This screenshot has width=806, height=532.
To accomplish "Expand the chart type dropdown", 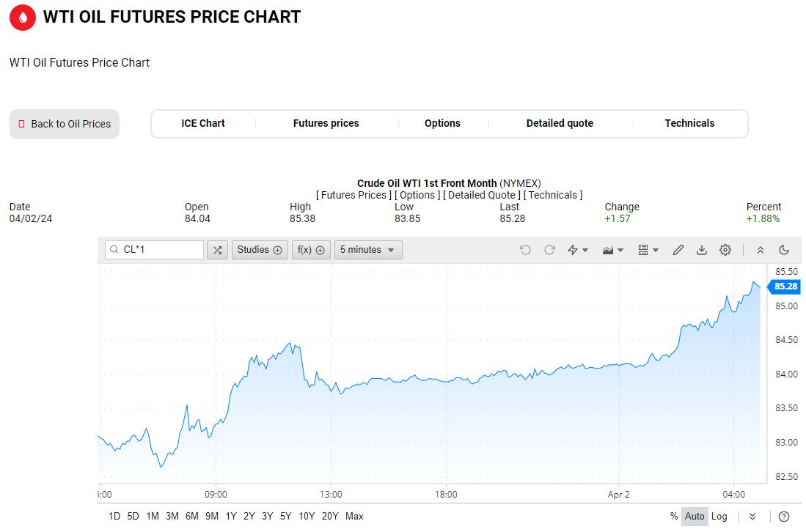I will pos(612,250).
